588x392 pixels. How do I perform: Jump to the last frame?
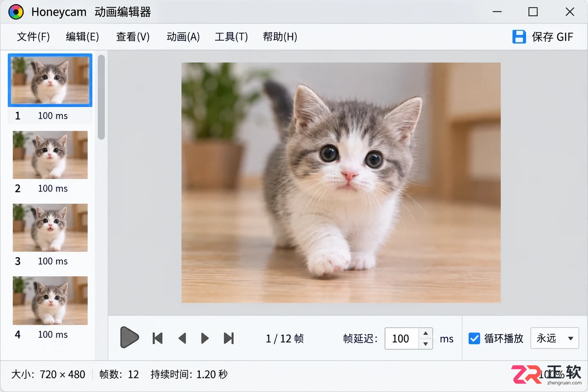[229, 338]
